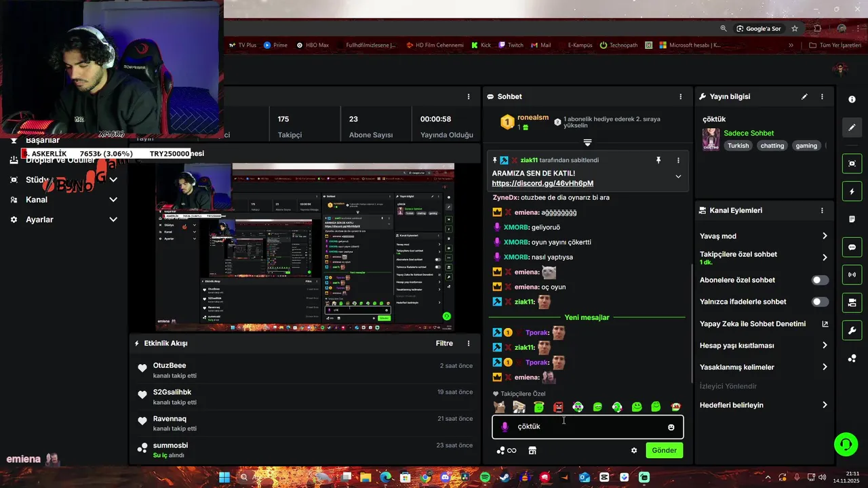Click the Filtre button in Etkinlik Akışı
This screenshot has height=488, width=868.
(444, 344)
